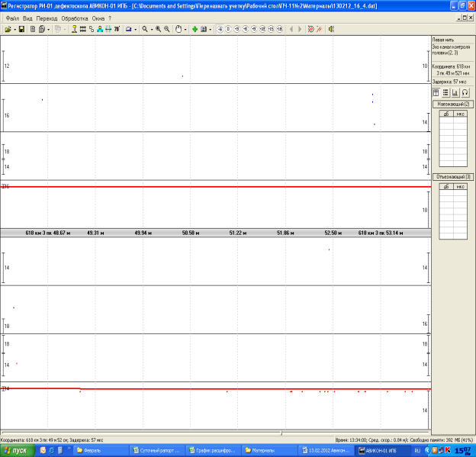Toggle the table view icon in right panel
This screenshot has height=457, width=476.
(436, 92)
